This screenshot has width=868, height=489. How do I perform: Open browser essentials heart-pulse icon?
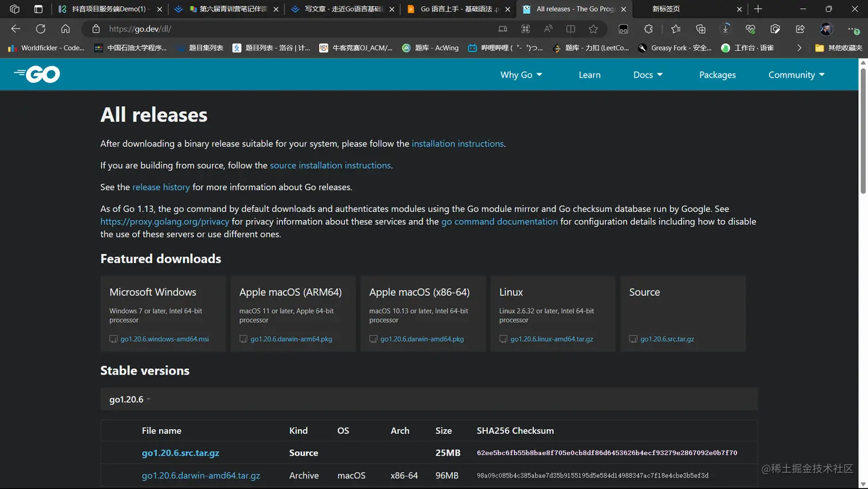tap(750, 29)
